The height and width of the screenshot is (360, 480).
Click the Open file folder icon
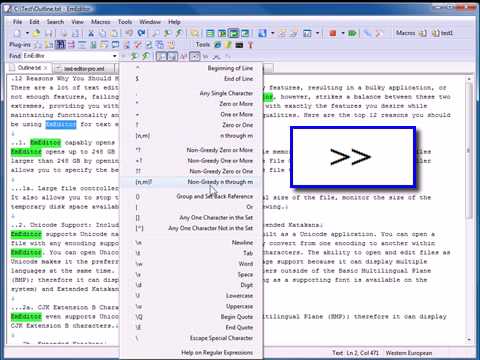pyautogui.click(x=36, y=33)
